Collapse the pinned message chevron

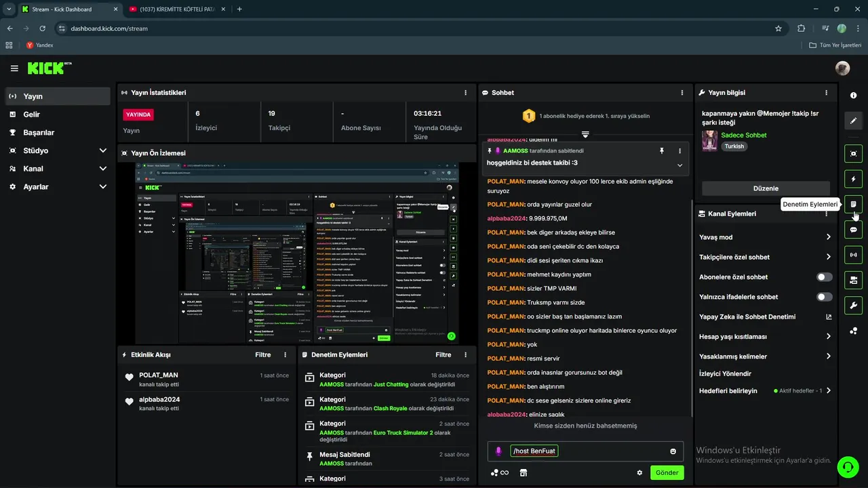tap(680, 165)
